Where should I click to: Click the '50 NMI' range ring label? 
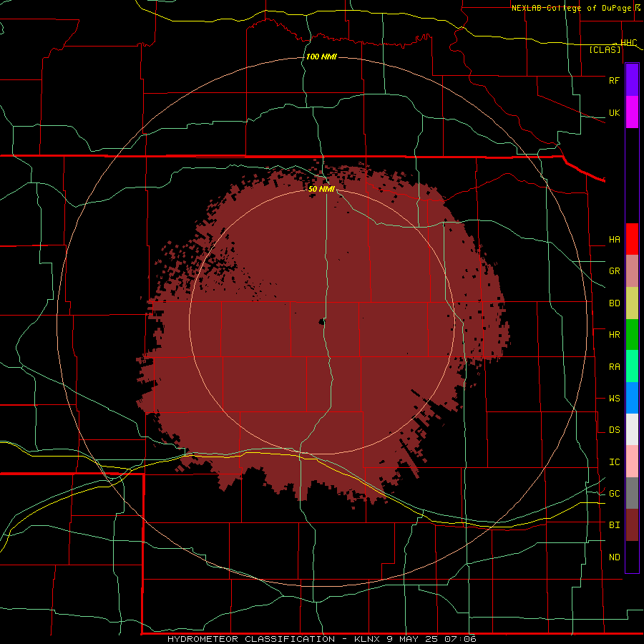(321, 189)
